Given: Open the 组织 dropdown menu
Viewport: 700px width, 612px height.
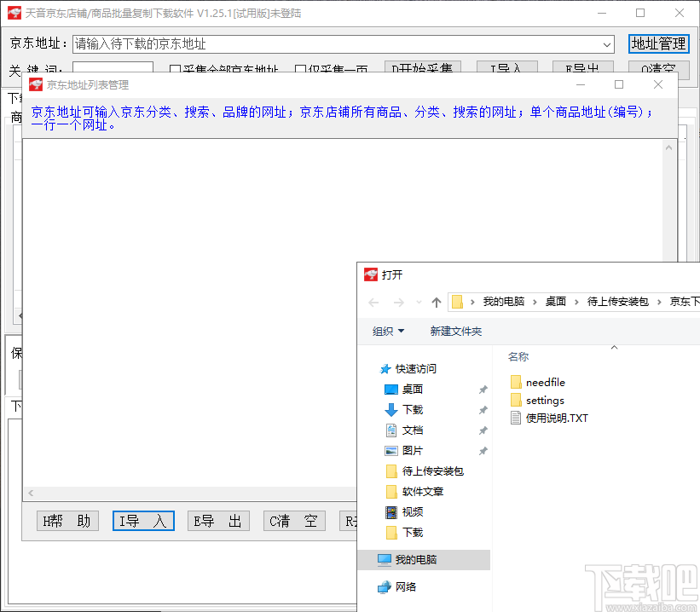Looking at the screenshot, I should tap(388, 332).
